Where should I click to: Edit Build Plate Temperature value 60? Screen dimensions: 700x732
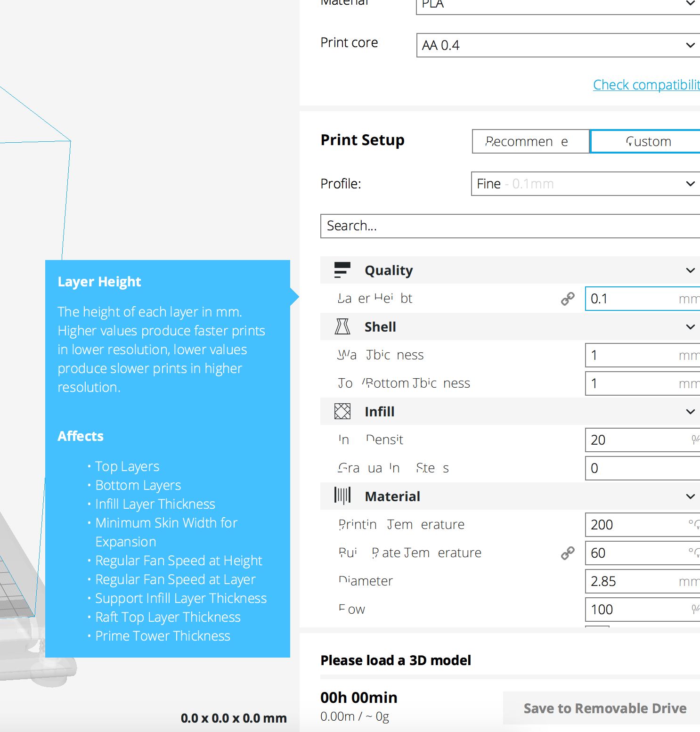643,553
